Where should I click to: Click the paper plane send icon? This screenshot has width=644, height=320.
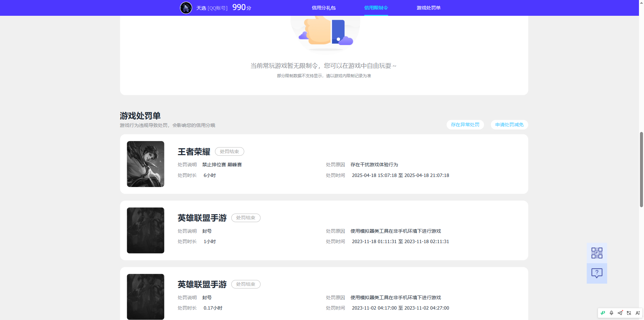(620, 313)
